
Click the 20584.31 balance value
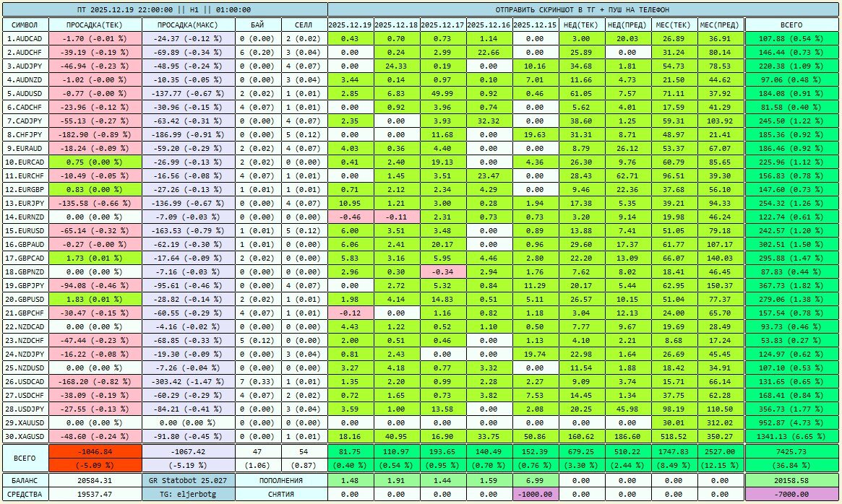click(95, 480)
